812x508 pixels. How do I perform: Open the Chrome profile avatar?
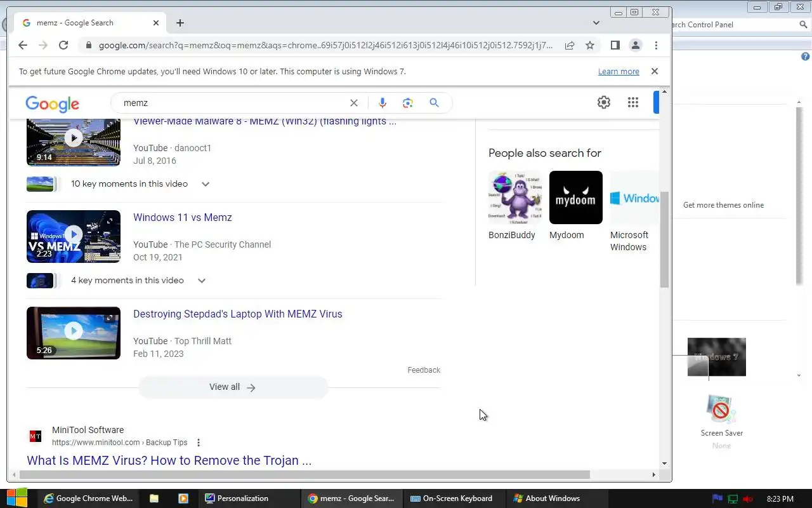(635, 45)
